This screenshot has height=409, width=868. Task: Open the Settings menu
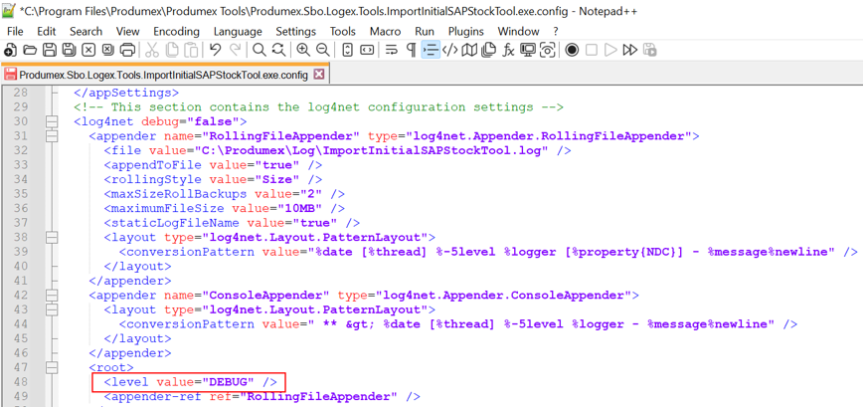point(295,31)
